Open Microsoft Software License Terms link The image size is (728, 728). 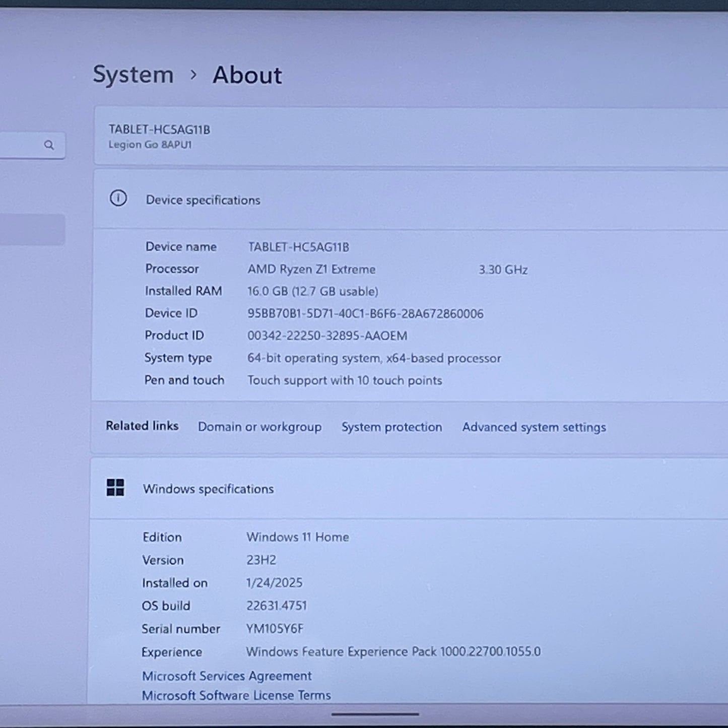[x=236, y=695]
